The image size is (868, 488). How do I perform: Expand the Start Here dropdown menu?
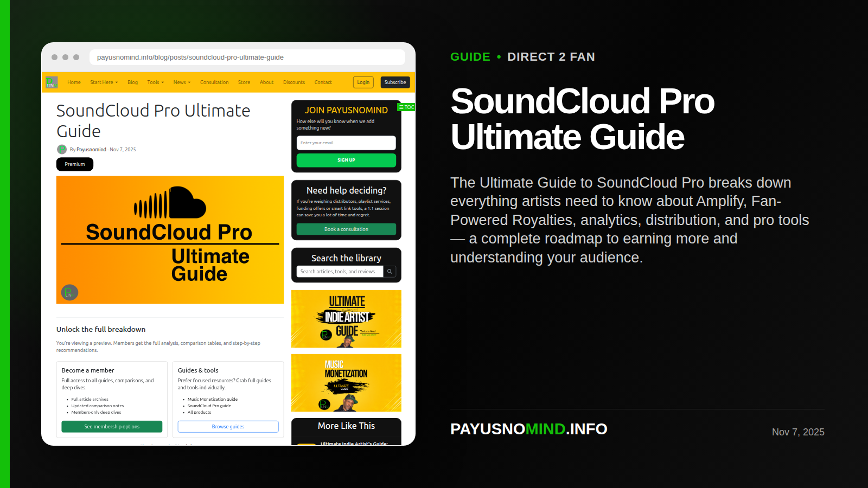(x=104, y=82)
